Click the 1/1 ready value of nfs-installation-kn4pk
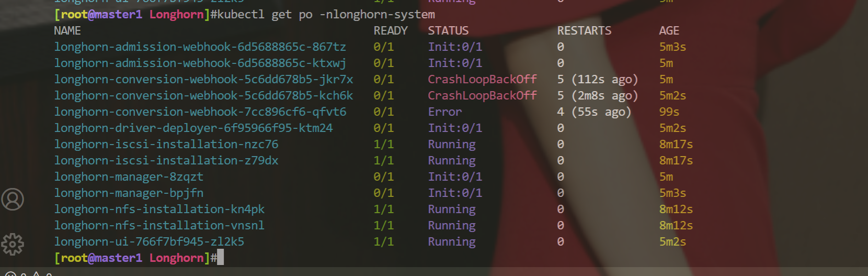This screenshot has height=276, width=868. pyautogui.click(x=384, y=209)
